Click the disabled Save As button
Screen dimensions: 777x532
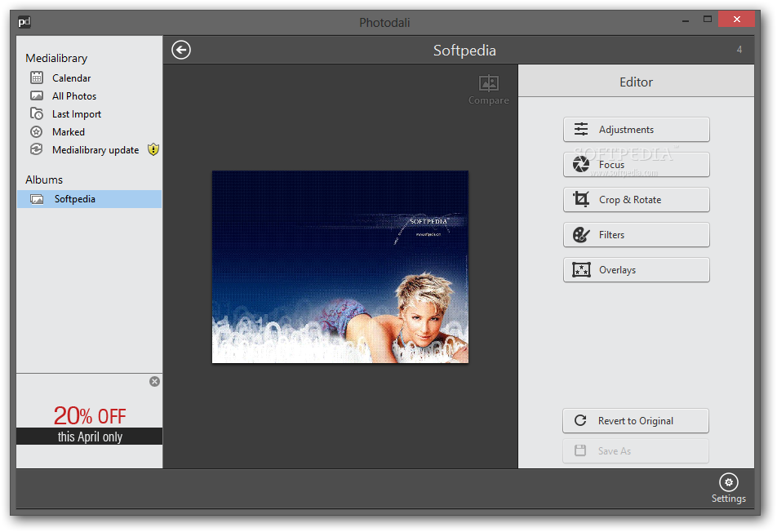click(636, 450)
